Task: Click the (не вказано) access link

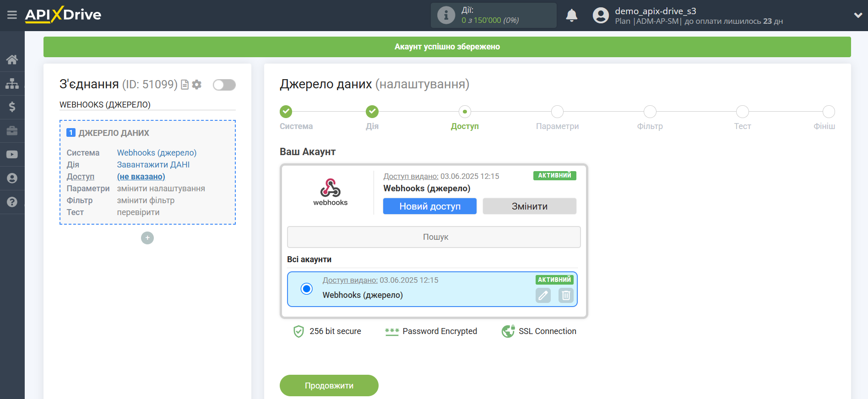Action: point(141,177)
